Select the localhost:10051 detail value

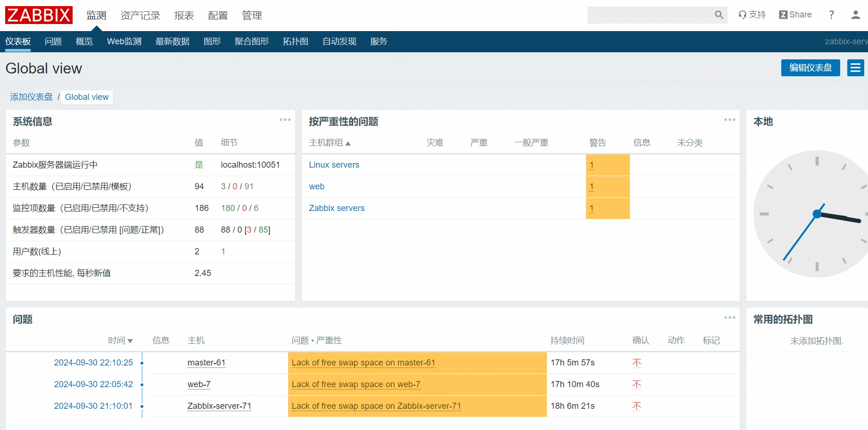tap(250, 165)
